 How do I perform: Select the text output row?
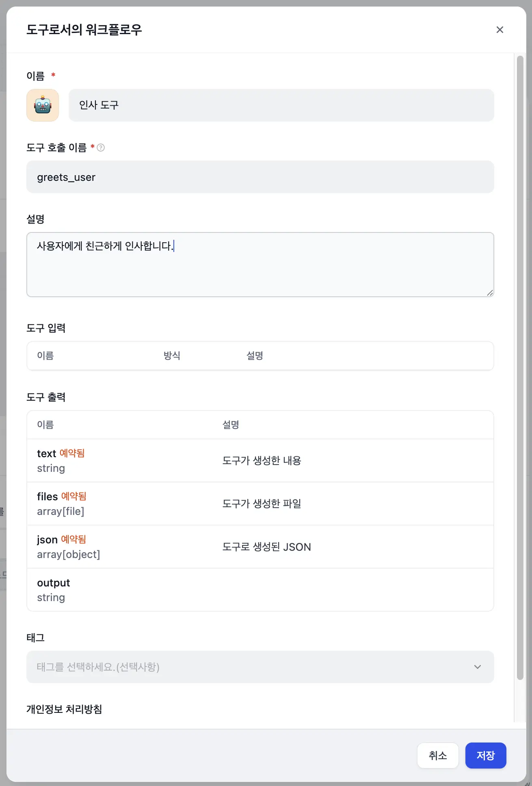click(260, 460)
